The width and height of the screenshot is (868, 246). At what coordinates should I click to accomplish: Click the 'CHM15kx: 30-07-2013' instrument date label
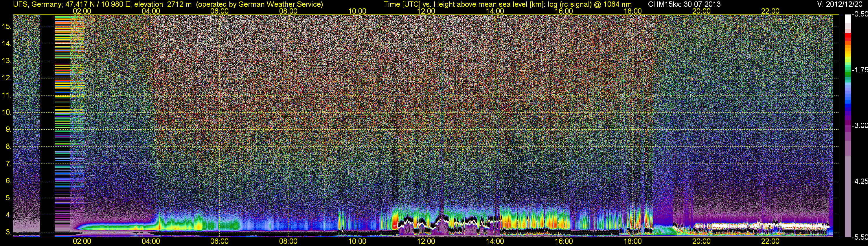684,4
